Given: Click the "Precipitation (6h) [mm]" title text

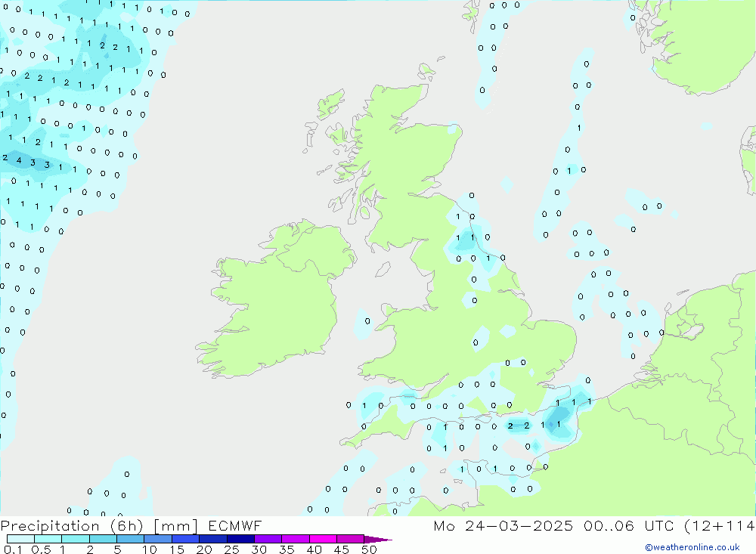Looking at the screenshot, I should coord(99,526).
